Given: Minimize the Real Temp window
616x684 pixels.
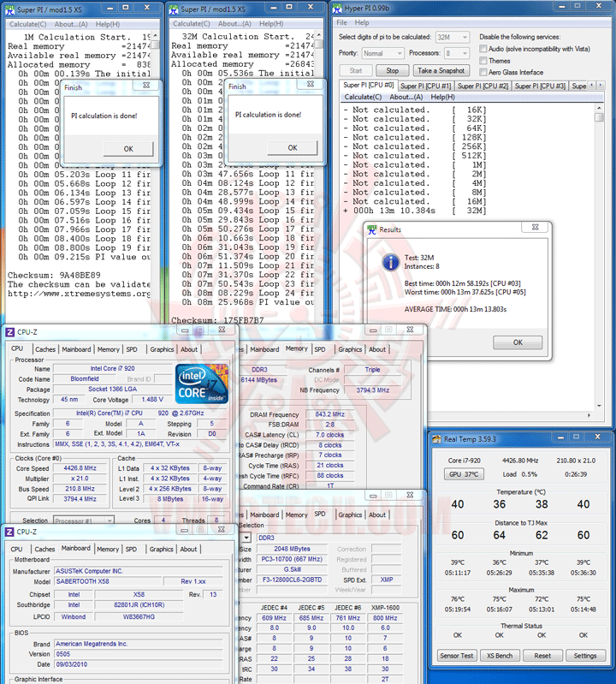Looking at the screenshot, I should click(x=560, y=437).
